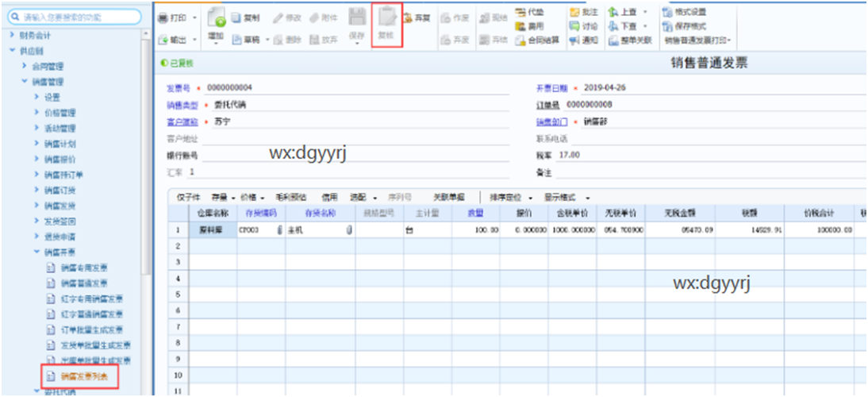
Task: Click the function search input box
Action: pos(75,17)
